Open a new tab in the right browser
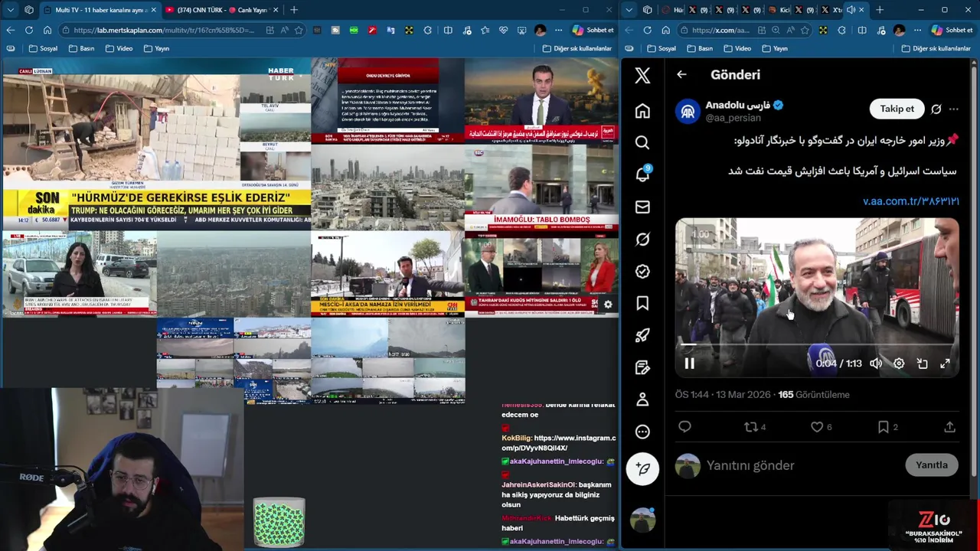This screenshot has width=980, height=551. click(x=880, y=10)
